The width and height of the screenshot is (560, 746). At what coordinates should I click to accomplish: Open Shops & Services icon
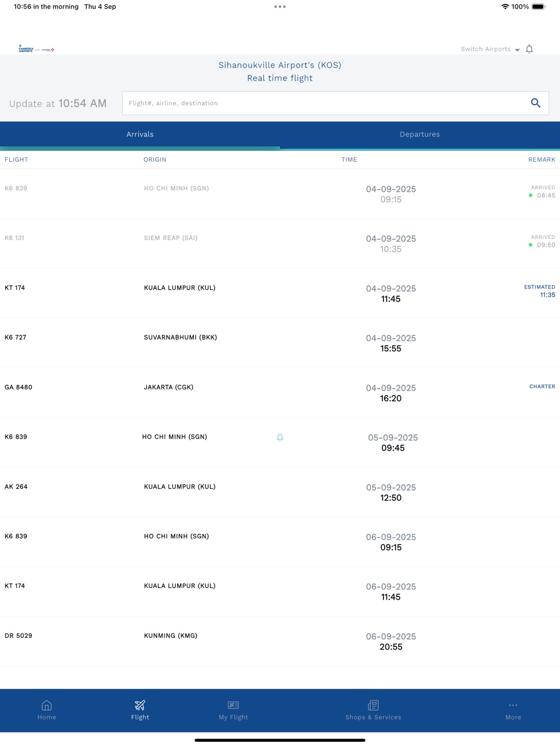point(373,705)
